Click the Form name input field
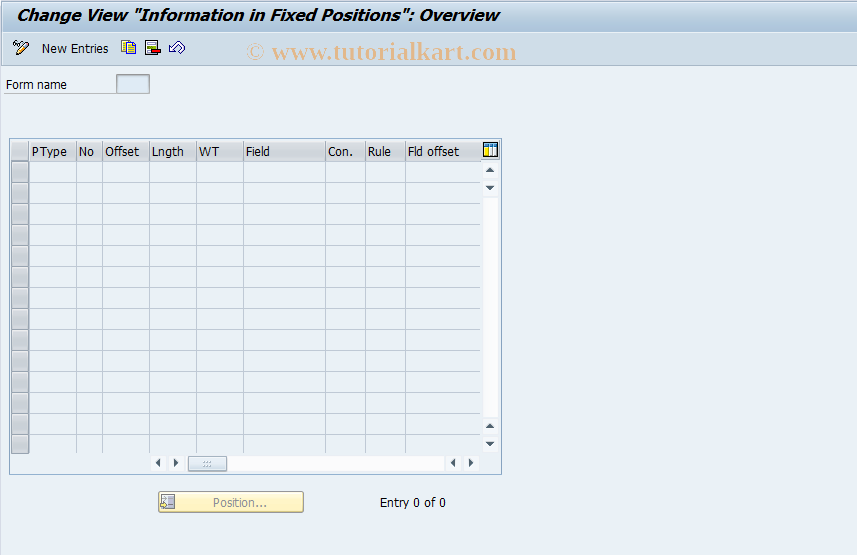The width and height of the screenshot is (857, 555). [x=133, y=84]
